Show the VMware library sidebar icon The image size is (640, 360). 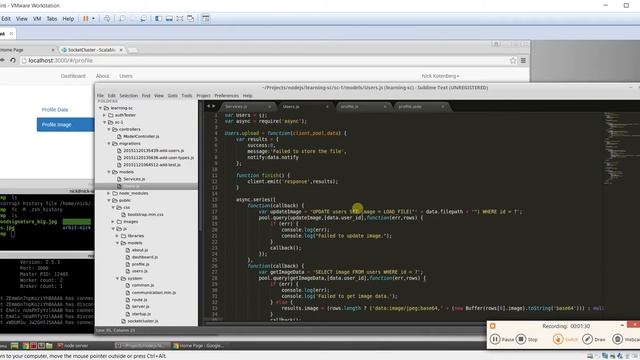point(158,19)
